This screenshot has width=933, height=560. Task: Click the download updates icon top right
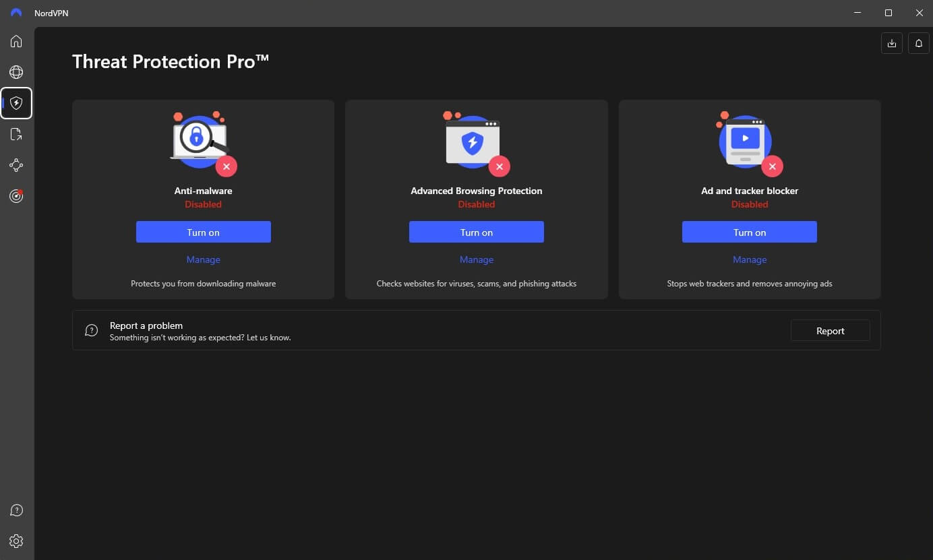(x=892, y=43)
